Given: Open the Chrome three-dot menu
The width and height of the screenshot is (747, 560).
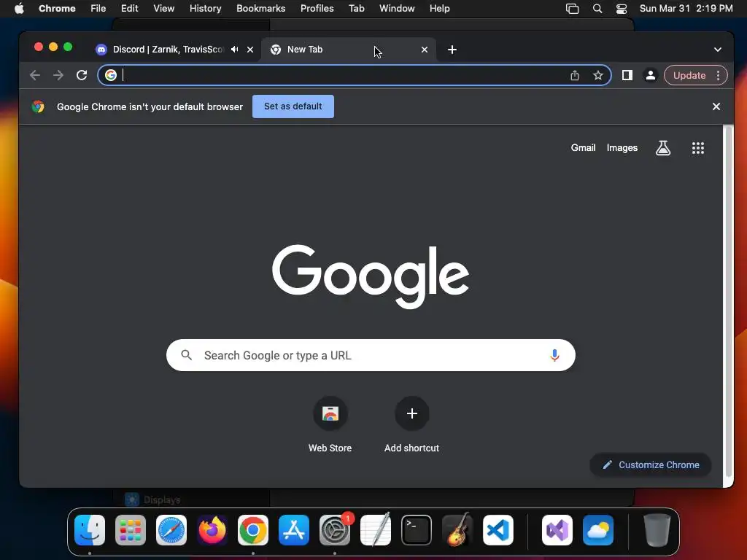Looking at the screenshot, I should click(718, 75).
